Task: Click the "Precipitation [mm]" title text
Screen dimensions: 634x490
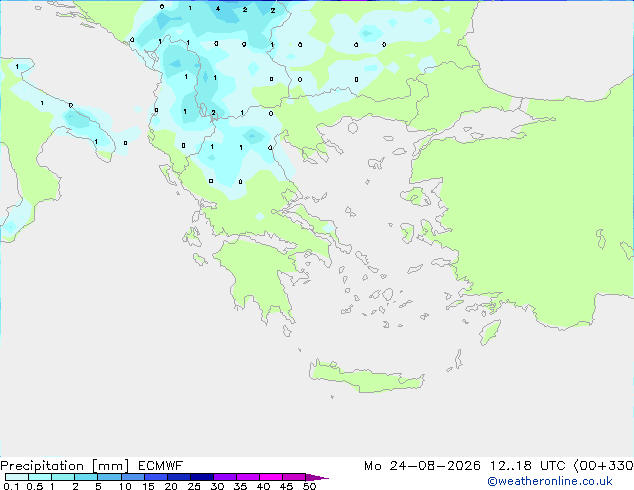Action: (65, 466)
